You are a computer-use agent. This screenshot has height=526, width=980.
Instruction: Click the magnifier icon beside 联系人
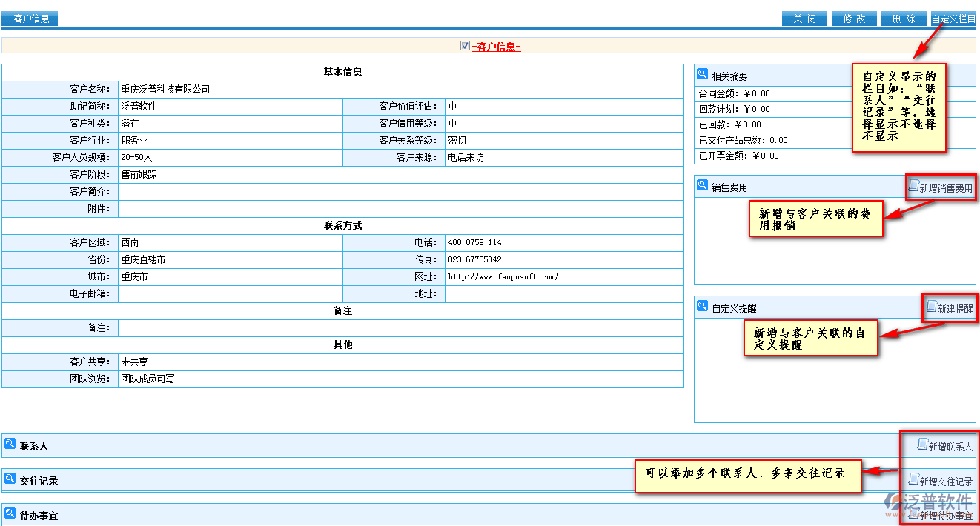pos(10,444)
